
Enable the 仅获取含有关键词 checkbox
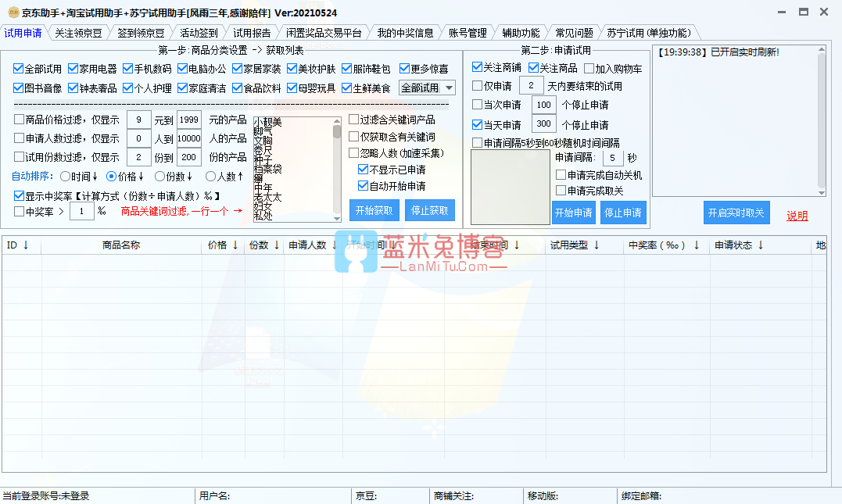pos(353,136)
